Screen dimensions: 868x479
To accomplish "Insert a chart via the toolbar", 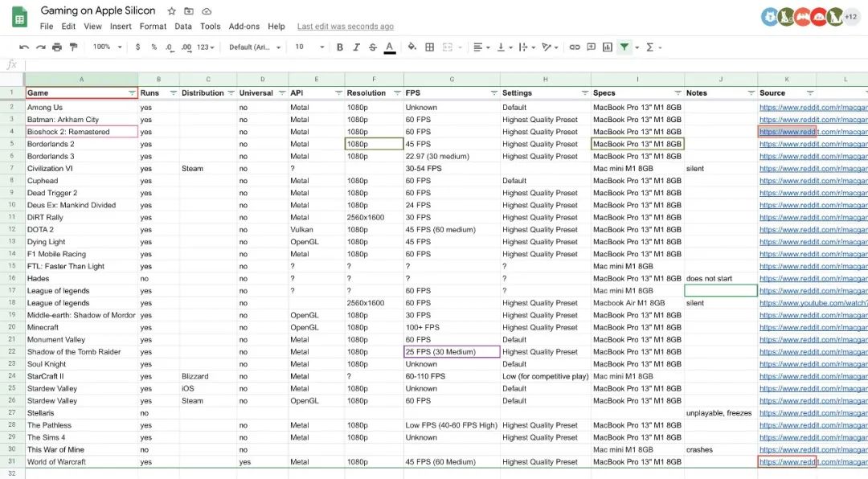I will click(608, 47).
